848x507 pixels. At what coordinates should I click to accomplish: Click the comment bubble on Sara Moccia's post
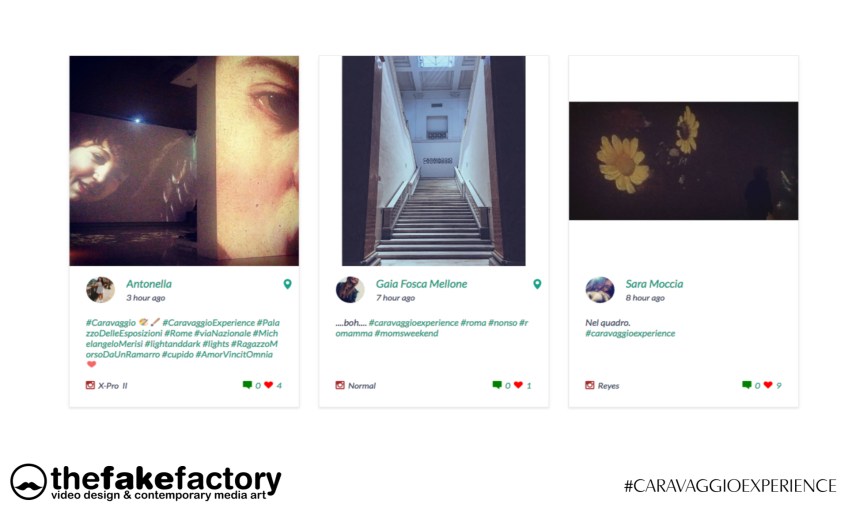[x=747, y=385]
